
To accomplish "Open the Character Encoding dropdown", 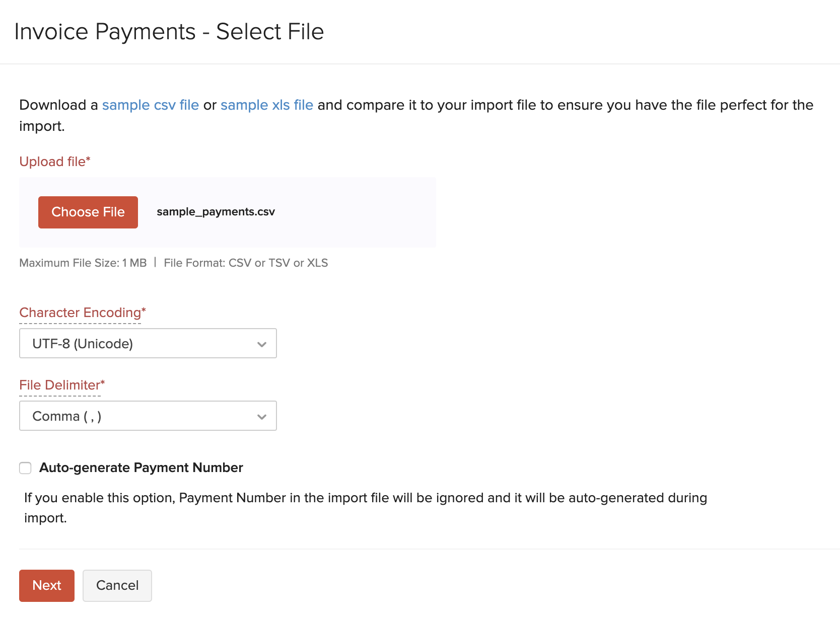I will click(148, 343).
